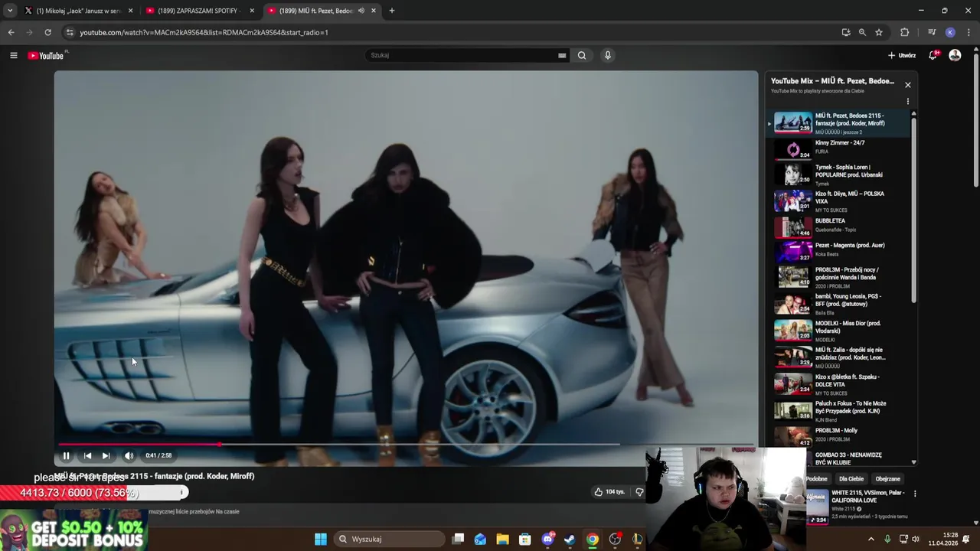
Task: Play Kinny Zimmer - 24/7 from playlist
Action: pos(839,148)
